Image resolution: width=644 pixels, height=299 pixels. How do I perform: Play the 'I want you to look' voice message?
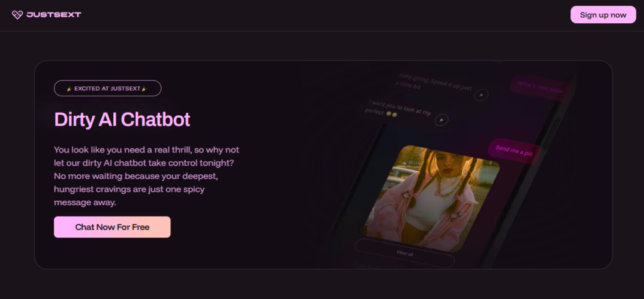(441, 120)
